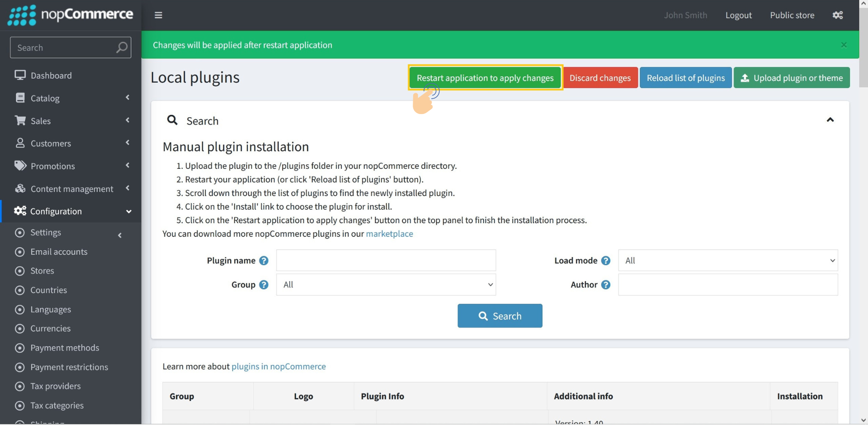Image resolution: width=868 pixels, height=425 pixels.
Task: Collapse the Configuration sidebar menu
Action: click(71, 211)
